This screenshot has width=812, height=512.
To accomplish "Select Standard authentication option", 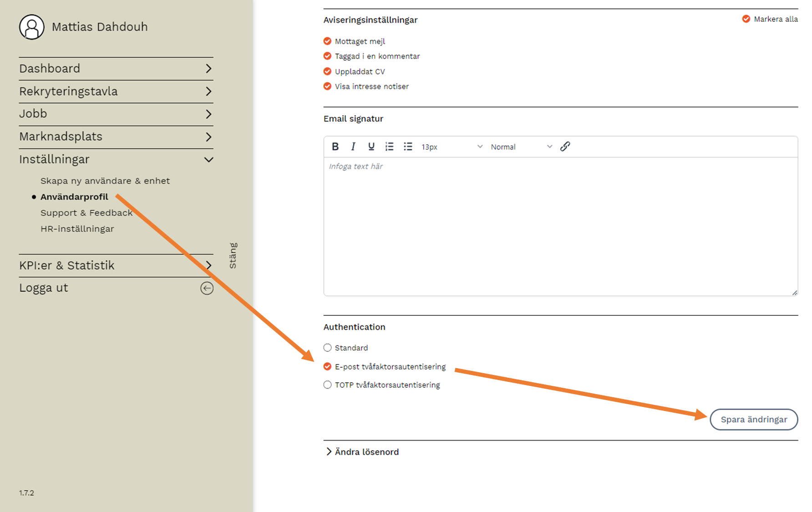I will (x=327, y=348).
